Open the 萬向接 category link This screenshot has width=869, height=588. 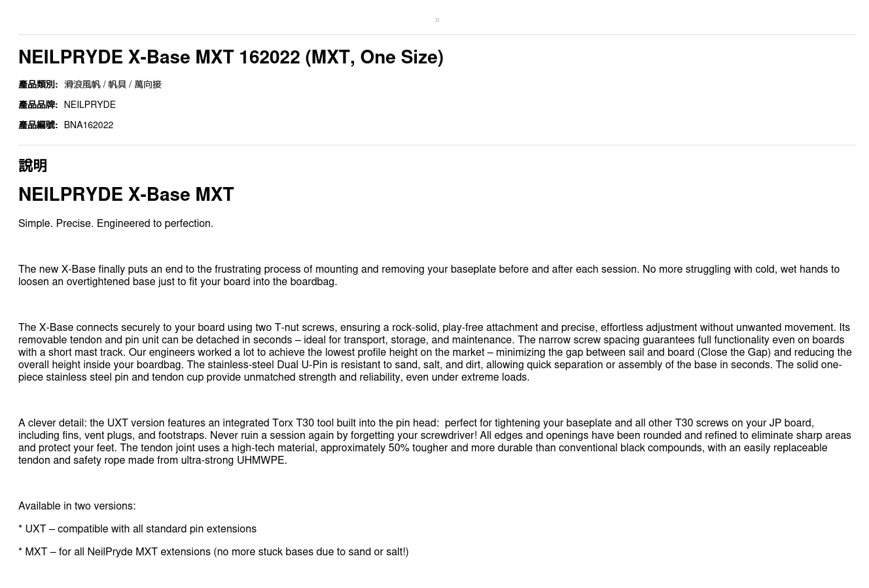tap(148, 84)
